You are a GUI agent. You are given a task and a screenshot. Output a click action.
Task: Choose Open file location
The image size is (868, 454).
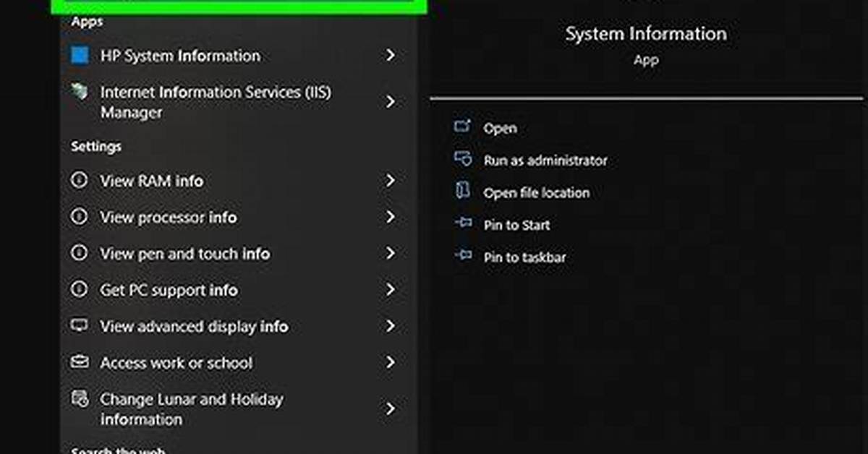(x=537, y=193)
